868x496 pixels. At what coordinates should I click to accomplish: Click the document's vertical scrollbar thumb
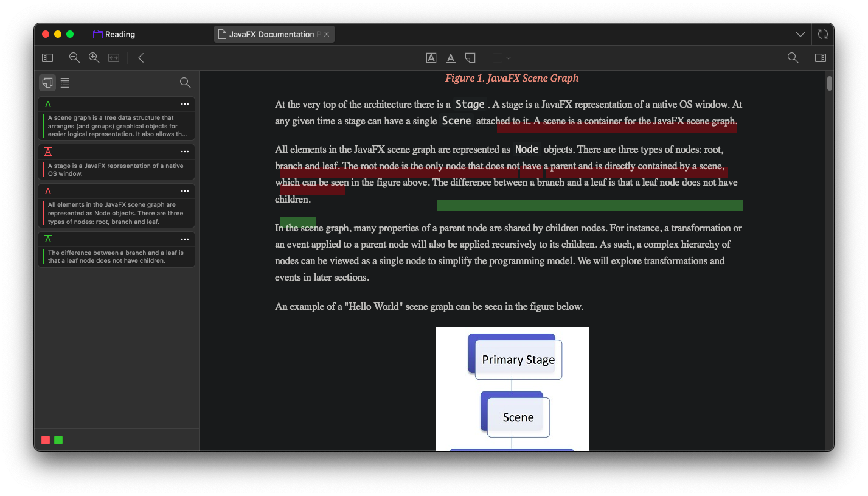pos(830,83)
